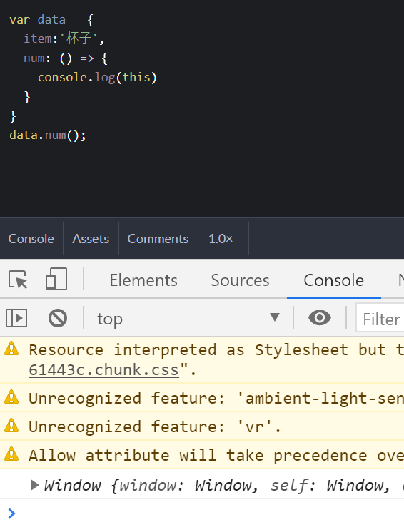Open the Comments button
Viewport: 404px width, 532px height.
pos(158,239)
